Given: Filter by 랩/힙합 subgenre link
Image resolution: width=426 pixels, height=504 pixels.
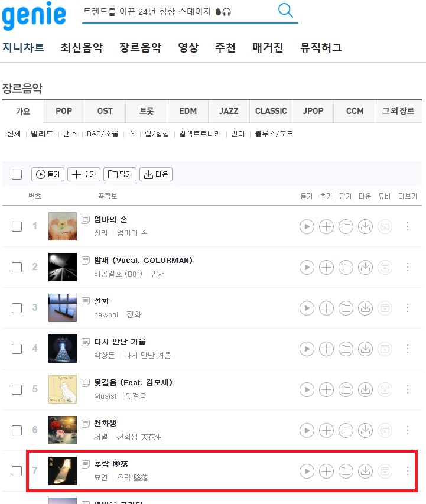Looking at the screenshot, I should (x=157, y=134).
